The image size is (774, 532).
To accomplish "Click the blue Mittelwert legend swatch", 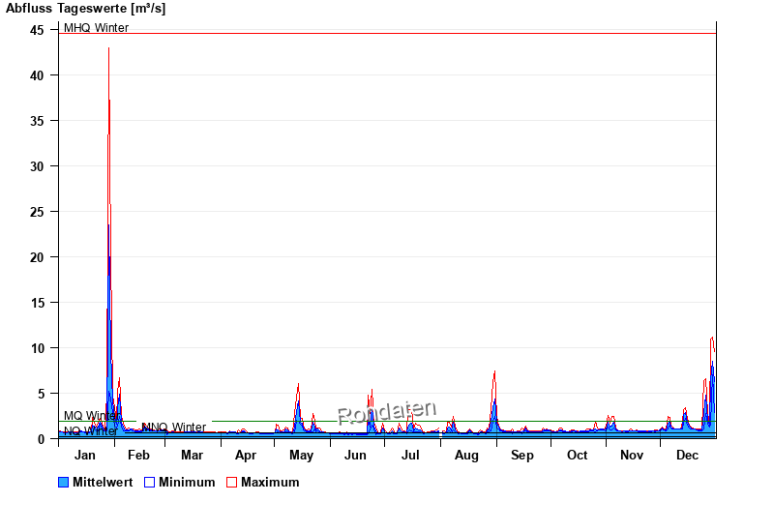I will tap(64, 483).
